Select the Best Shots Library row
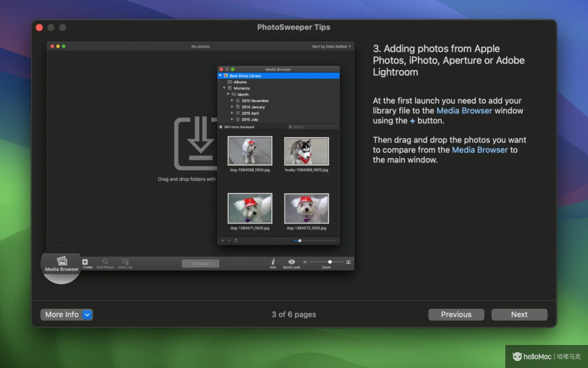 pos(278,75)
